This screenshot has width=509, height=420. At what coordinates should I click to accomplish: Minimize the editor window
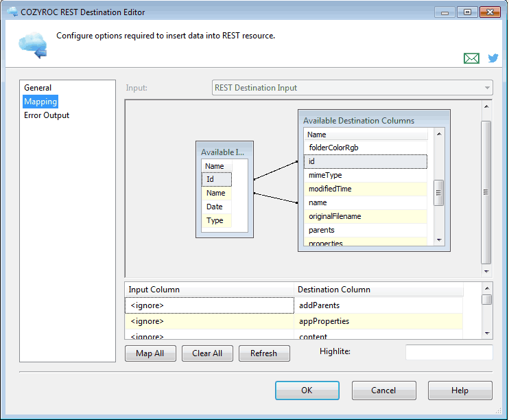[445, 12]
